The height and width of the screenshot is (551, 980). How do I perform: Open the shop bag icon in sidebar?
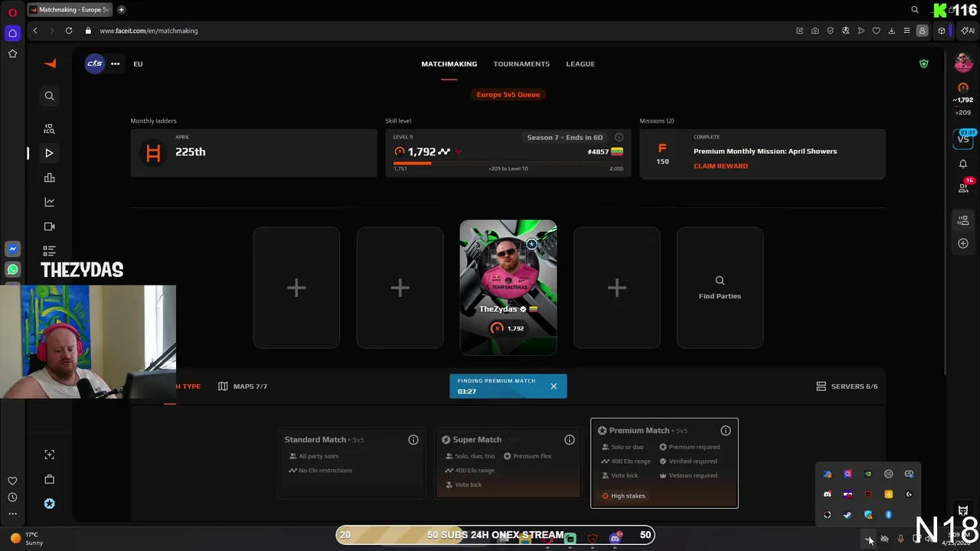point(49,479)
